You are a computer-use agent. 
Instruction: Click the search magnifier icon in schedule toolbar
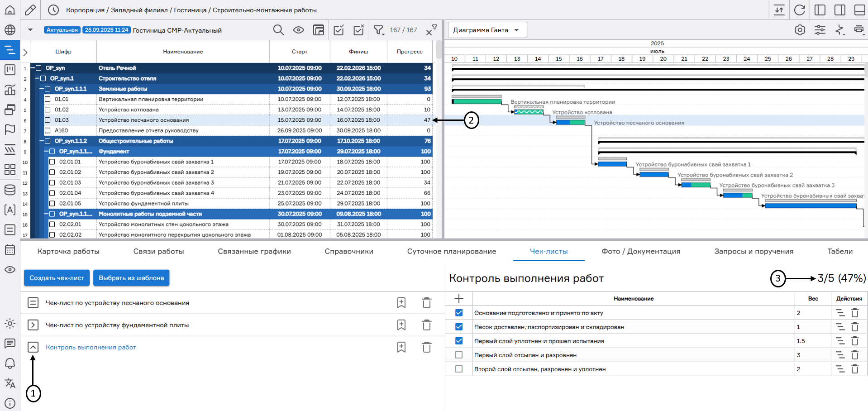[x=278, y=30]
